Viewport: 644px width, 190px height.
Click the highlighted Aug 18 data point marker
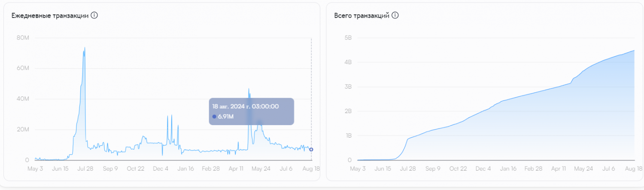point(311,150)
